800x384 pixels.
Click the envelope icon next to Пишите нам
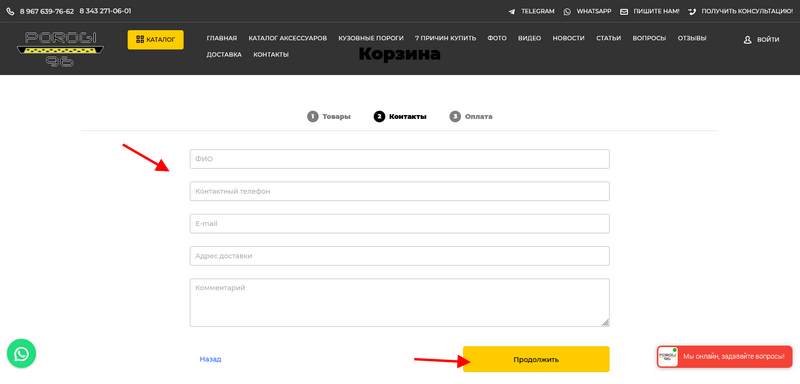pyautogui.click(x=624, y=12)
